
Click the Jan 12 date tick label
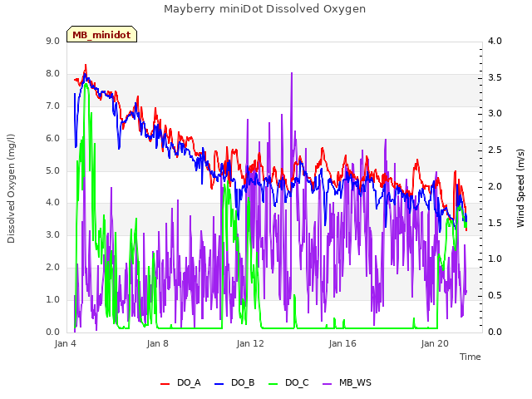[250, 343]
